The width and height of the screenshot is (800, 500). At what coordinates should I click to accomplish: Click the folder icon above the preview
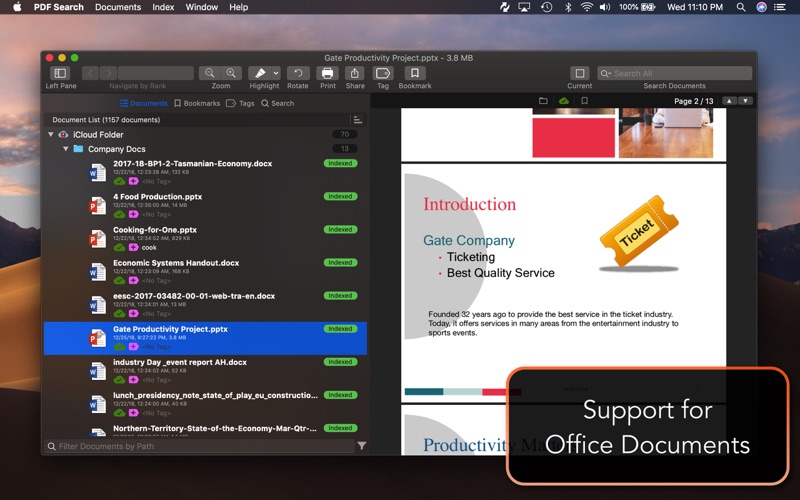pyautogui.click(x=543, y=101)
